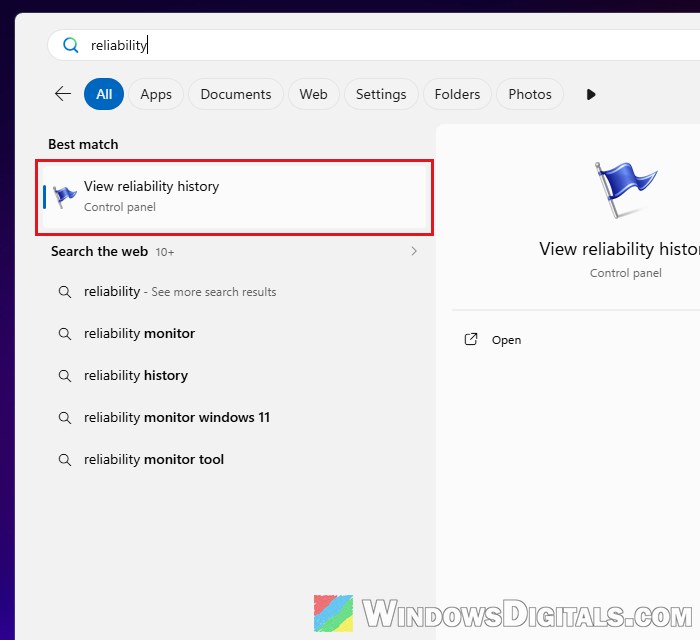Screen dimensions: 700x640
Task: Click Open in the preview pane
Action: point(506,340)
